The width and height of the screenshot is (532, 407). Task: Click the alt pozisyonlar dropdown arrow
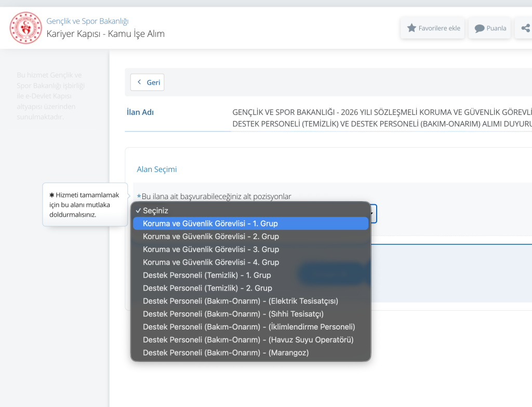[x=373, y=214]
